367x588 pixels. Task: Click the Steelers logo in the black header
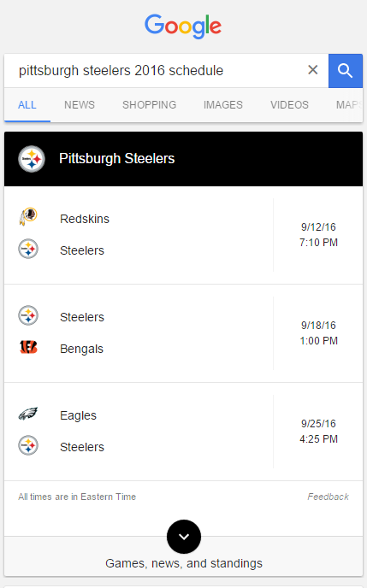[x=32, y=159]
